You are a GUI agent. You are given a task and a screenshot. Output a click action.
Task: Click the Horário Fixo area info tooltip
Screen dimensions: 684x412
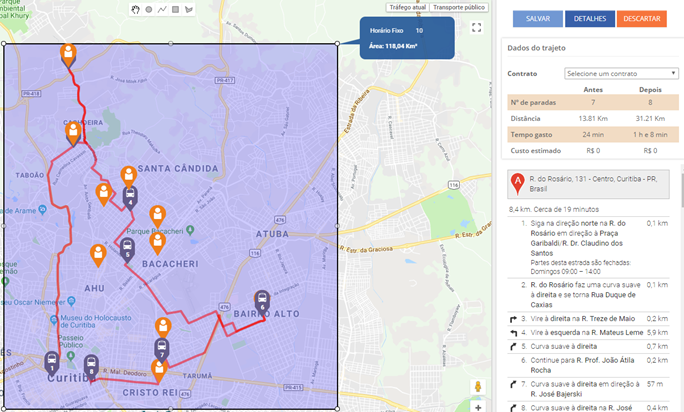coord(407,38)
